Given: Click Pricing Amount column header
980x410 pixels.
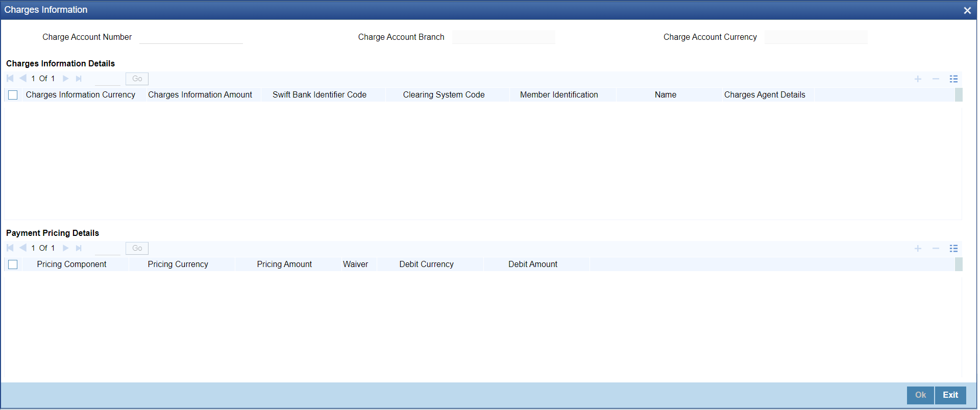Looking at the screenshot, I should point(284,264).
